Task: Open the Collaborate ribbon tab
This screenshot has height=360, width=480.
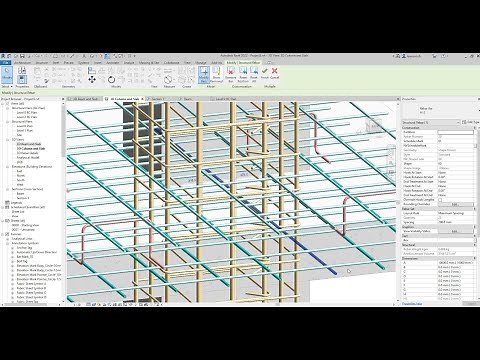Action: tap(172, 63)
